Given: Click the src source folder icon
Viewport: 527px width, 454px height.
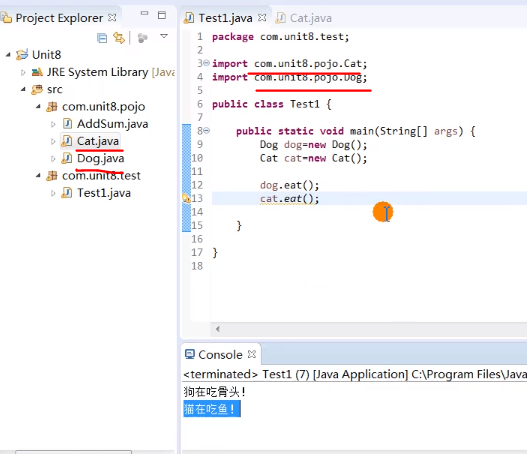Looking at the screenshot, I should (x=37, y=89).
